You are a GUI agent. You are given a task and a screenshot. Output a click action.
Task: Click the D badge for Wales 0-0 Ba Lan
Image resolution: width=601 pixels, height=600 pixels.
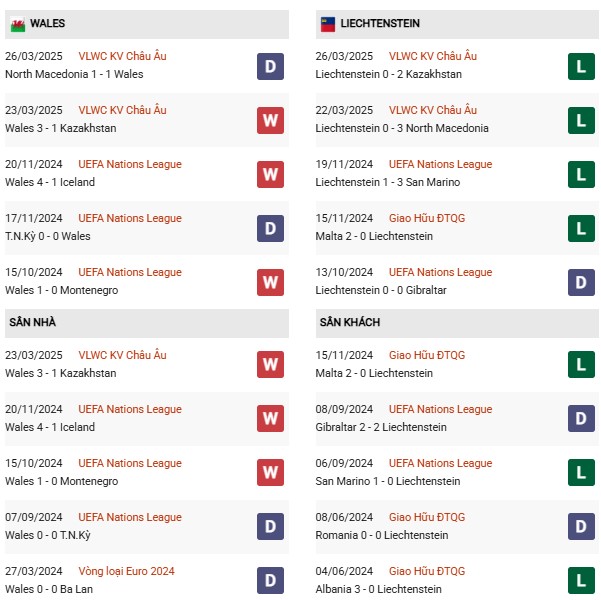270,580
